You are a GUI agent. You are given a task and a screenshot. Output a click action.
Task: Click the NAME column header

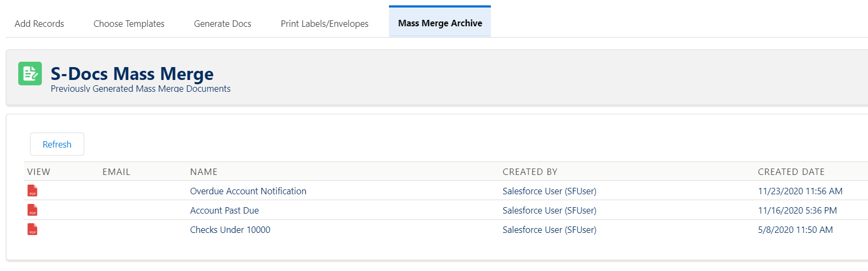pyautogui.click(x=204, y=172)
